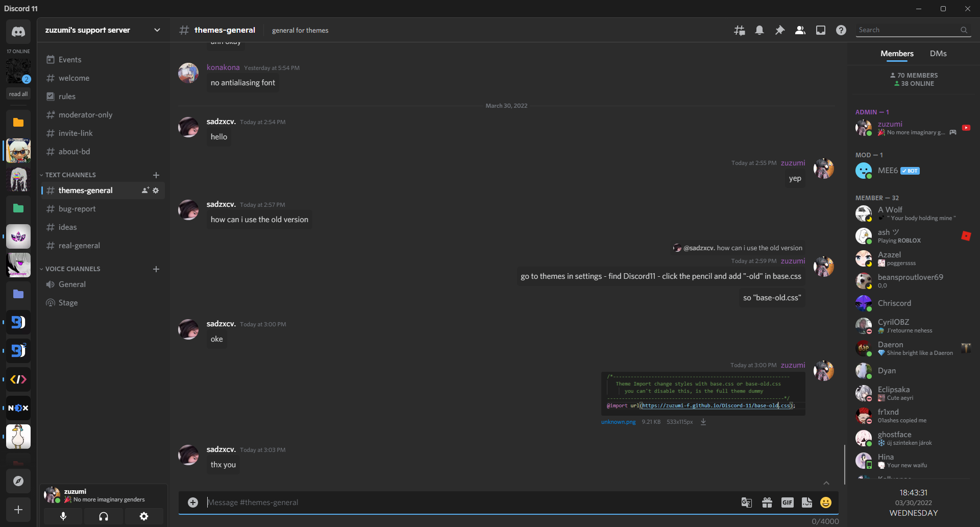
Task: Open gift Nitro icon
Action: click(x=767, y=502)
